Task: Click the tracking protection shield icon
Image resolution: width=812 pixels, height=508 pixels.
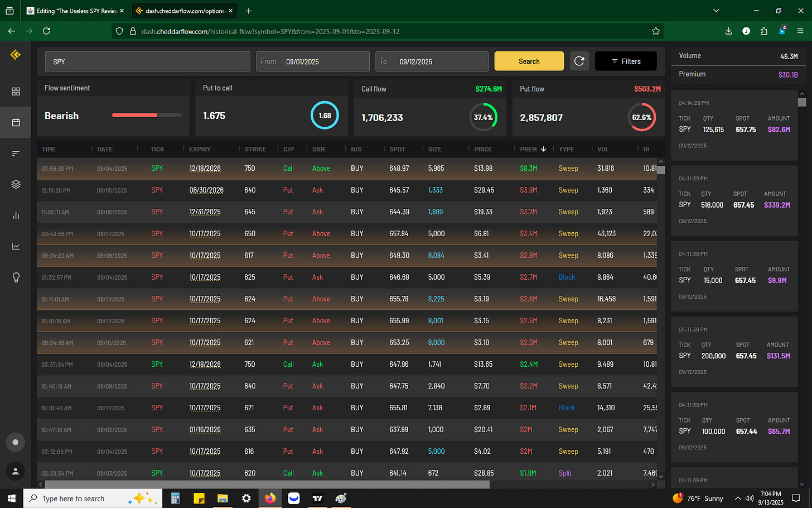Action: tap(119, 31)
